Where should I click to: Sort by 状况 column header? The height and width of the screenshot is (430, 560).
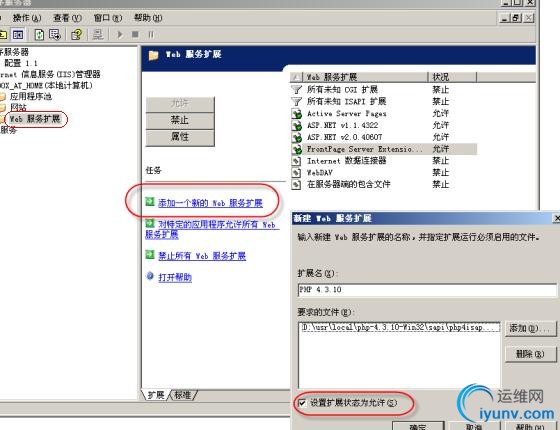(452, 77)
